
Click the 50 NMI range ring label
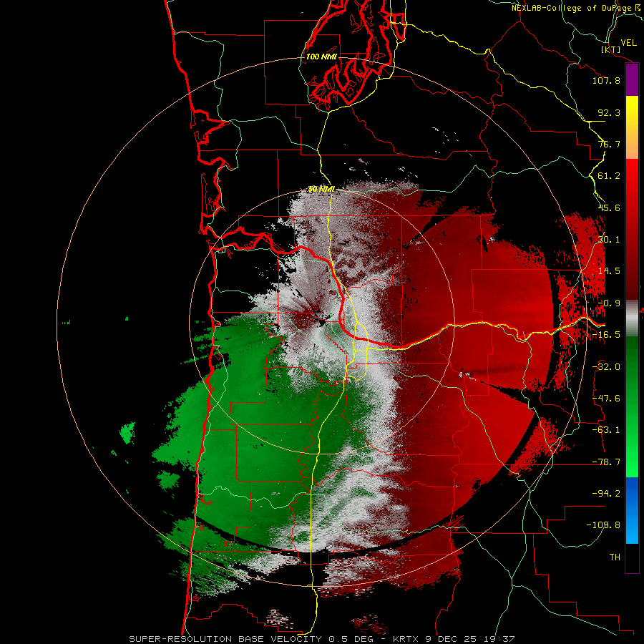coord(321,189)
